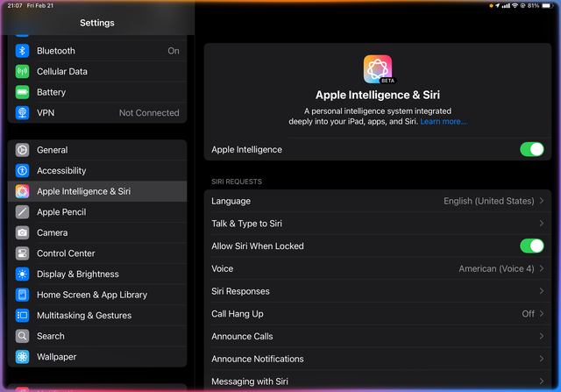This screenshot has width=561, height=392.
Task: Open Multitasking & Gestures settings
Action: point(97,316)
